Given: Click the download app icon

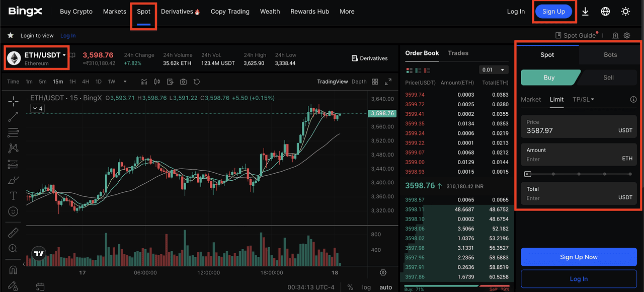Looking at the screenshot, I should tap(585, 12).
